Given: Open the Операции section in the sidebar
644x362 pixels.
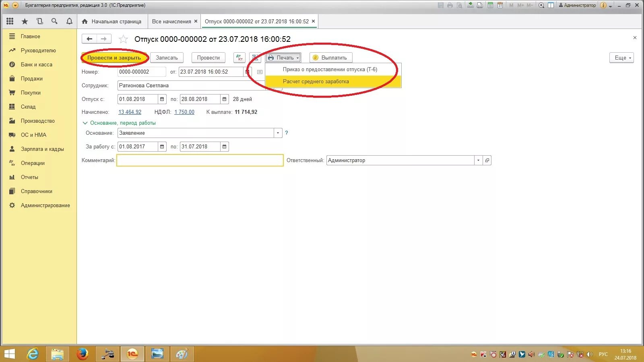Looking at the screenshot, I should (39, 163).
